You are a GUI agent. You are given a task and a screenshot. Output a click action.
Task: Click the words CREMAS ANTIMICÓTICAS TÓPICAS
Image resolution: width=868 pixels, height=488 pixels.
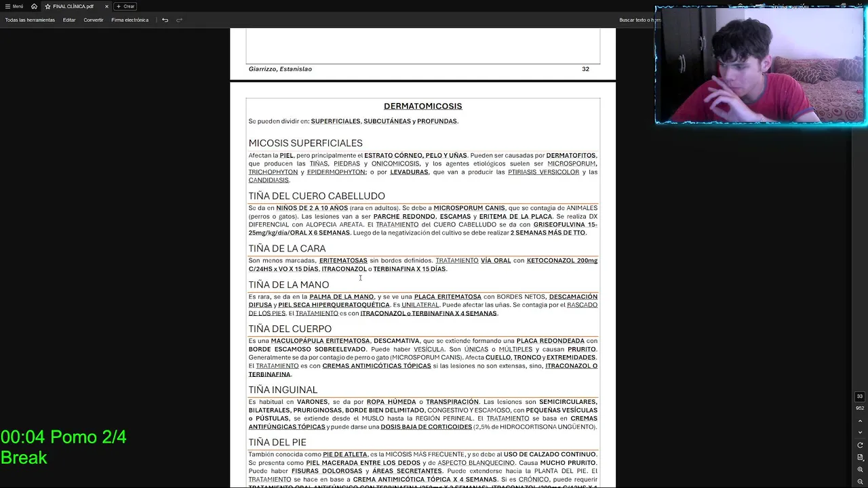tap(376, 366)
